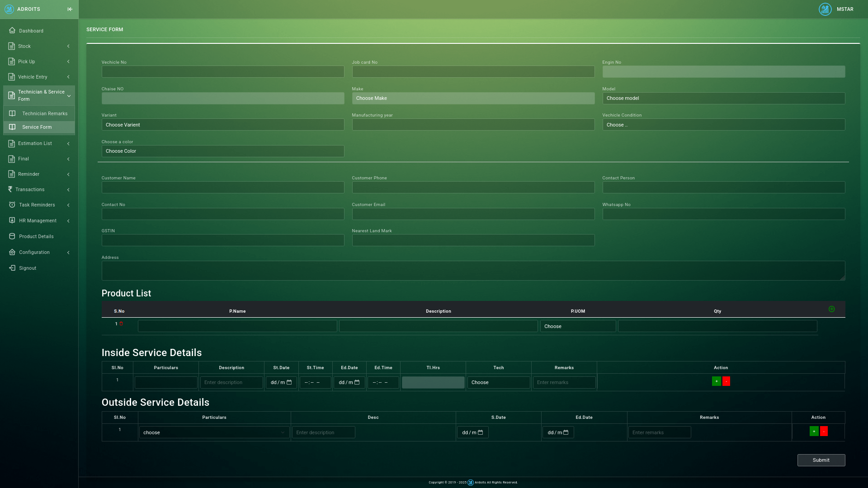
Task: Click red delete icon beside Product row 1
Action: pos(121,324)
